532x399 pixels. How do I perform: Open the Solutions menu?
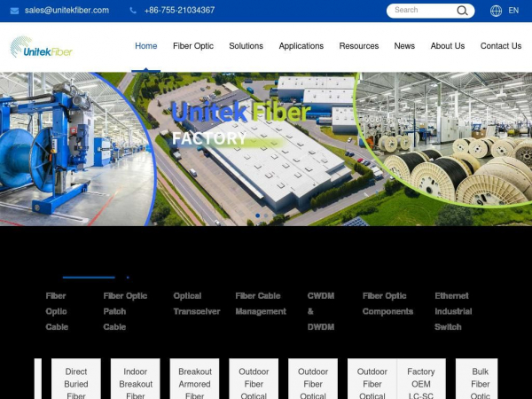(x=246, y=46)
